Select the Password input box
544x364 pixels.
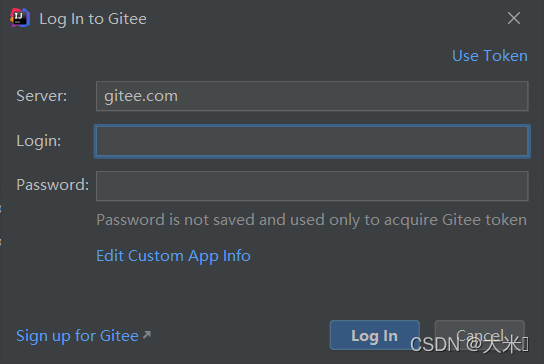pyautogui.click(x=312, y=186)
